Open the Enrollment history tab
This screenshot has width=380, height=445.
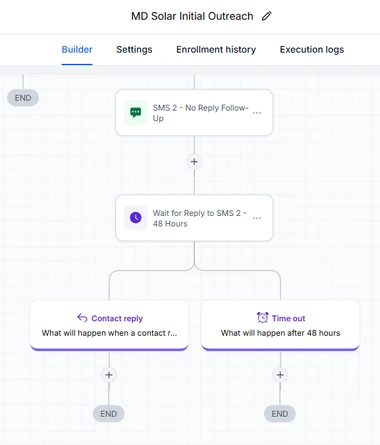pyautogui.click(x=216, y=49)
